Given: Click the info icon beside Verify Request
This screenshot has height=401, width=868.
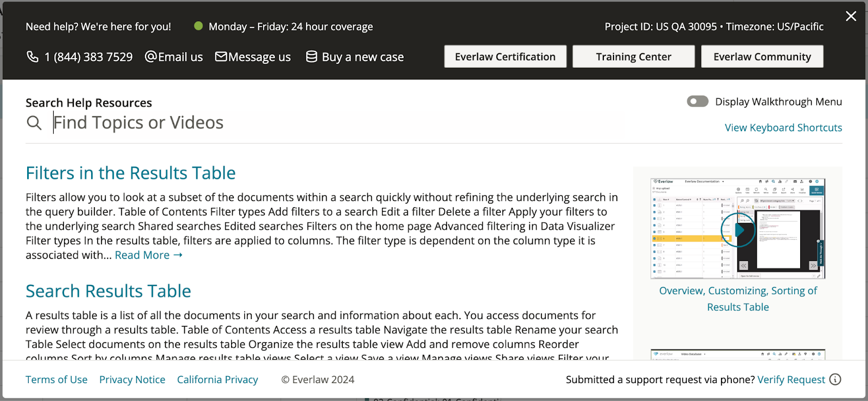Looking at the screenshot, I should [834, 380].
